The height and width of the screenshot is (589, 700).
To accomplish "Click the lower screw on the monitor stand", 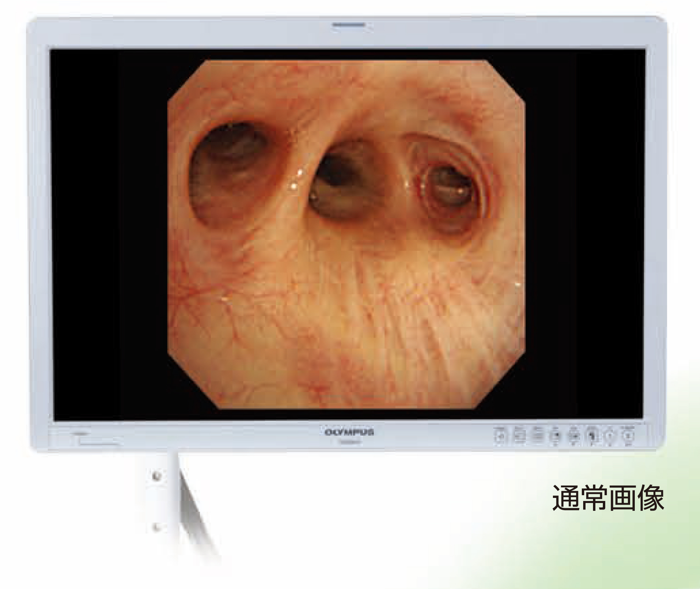I will point(157,527).
